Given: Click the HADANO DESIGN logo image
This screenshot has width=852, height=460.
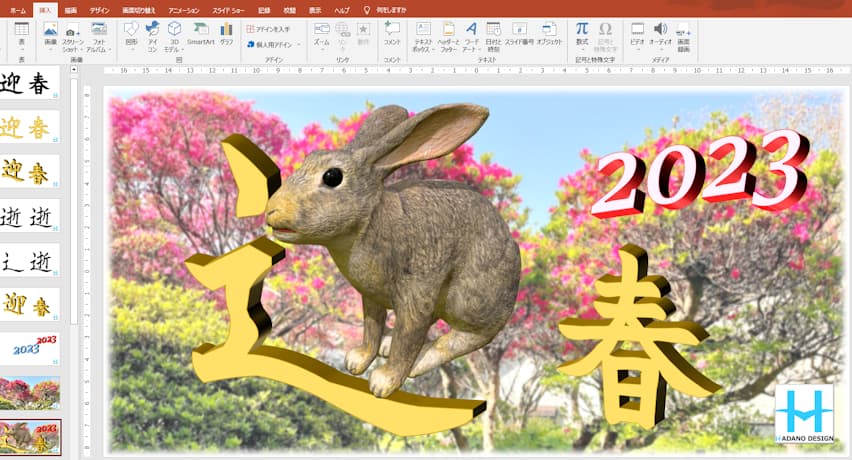Looking at the screenshot, I should (804, 414).
